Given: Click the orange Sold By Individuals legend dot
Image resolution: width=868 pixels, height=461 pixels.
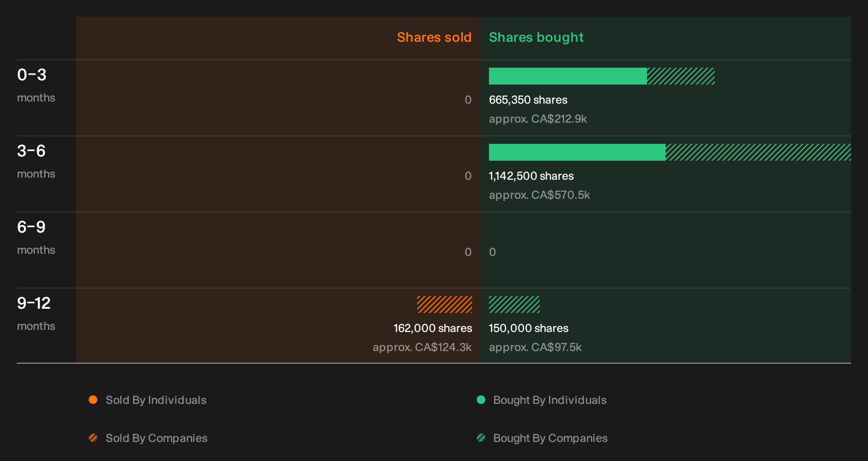Looking at the screenshot, I should (x=93, y=400).
